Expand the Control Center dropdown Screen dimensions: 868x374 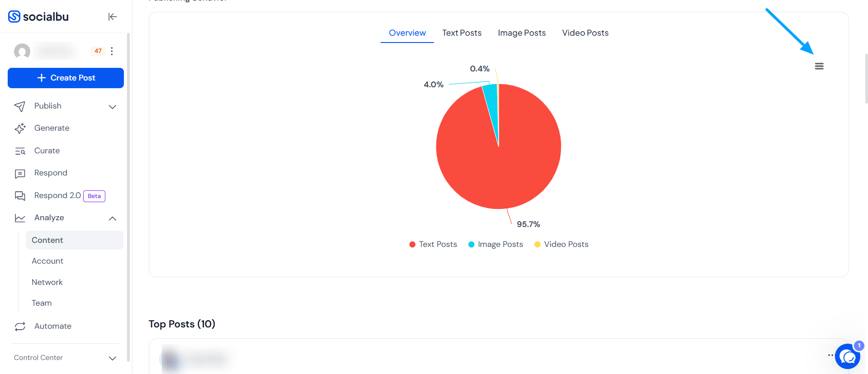pyautogui.click(x=113, y=358)
